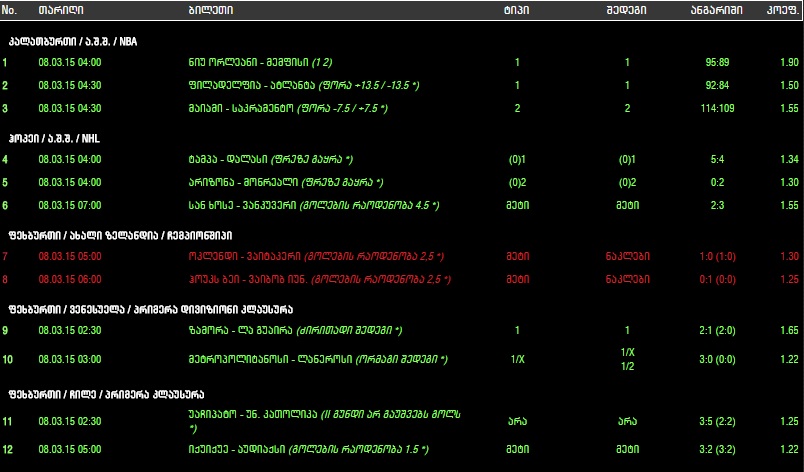Screen dimensions: 804x472
Task: Click the odds value '1.34'
Action: click(x=789, y=159)
